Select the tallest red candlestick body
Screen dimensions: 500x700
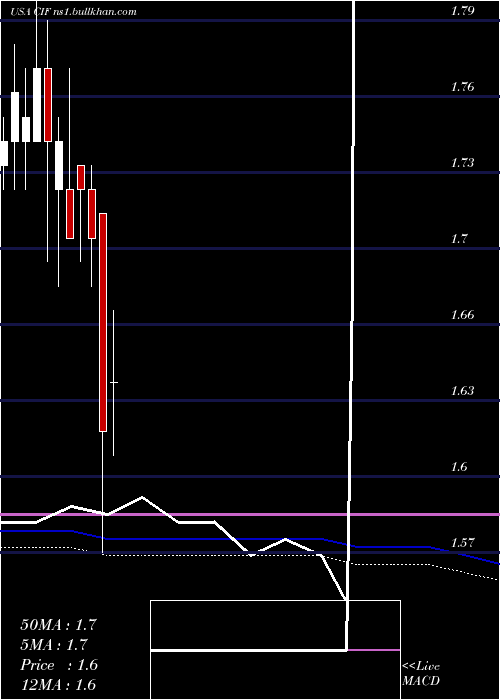coord(103,322)
